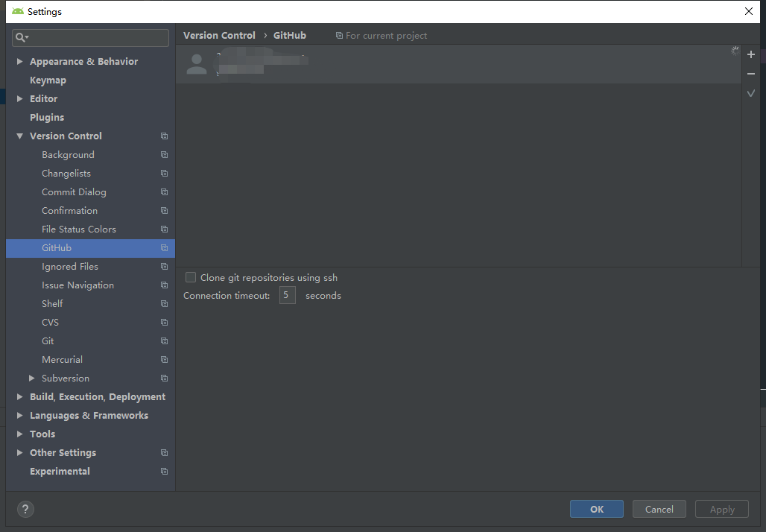Click the Apply button
766x532 pixels.
click(721, 509)
